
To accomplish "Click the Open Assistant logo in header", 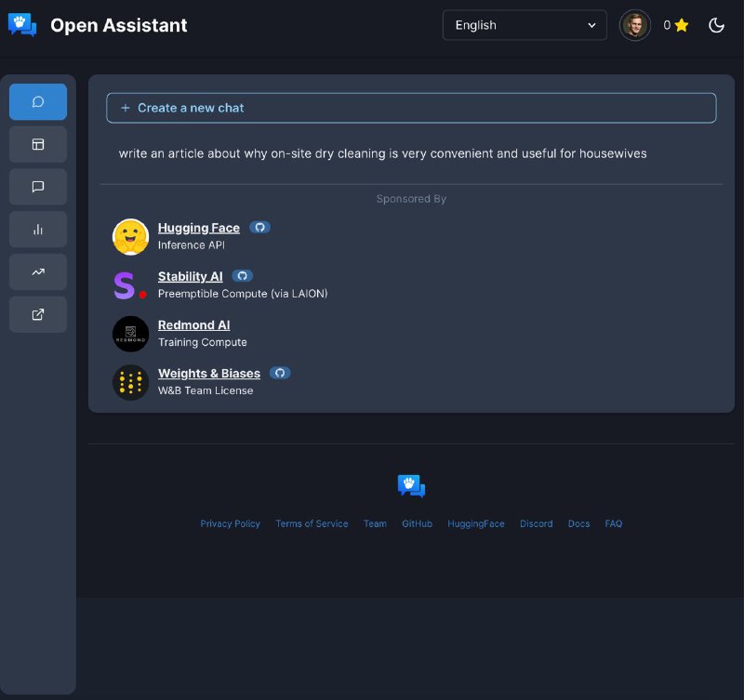I will click(x=22, y=25).
